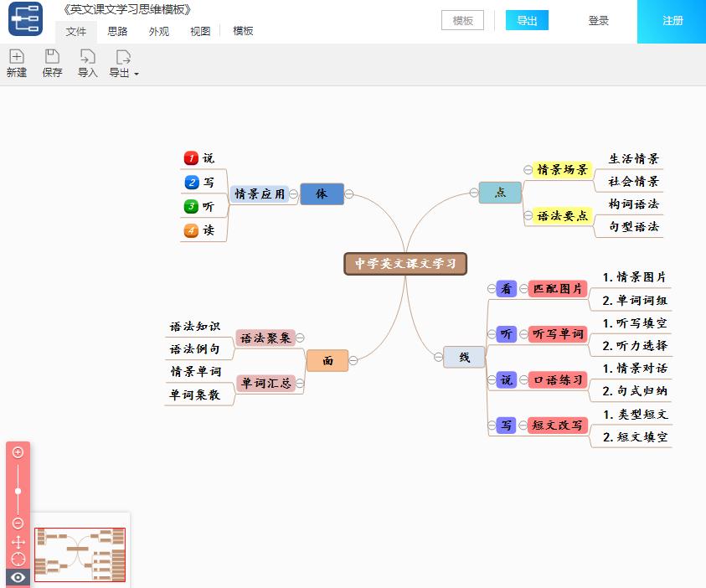The image size is (706, 588).
Task: Save the mind map using the 保存 icon
Action: tap(52, 61)
